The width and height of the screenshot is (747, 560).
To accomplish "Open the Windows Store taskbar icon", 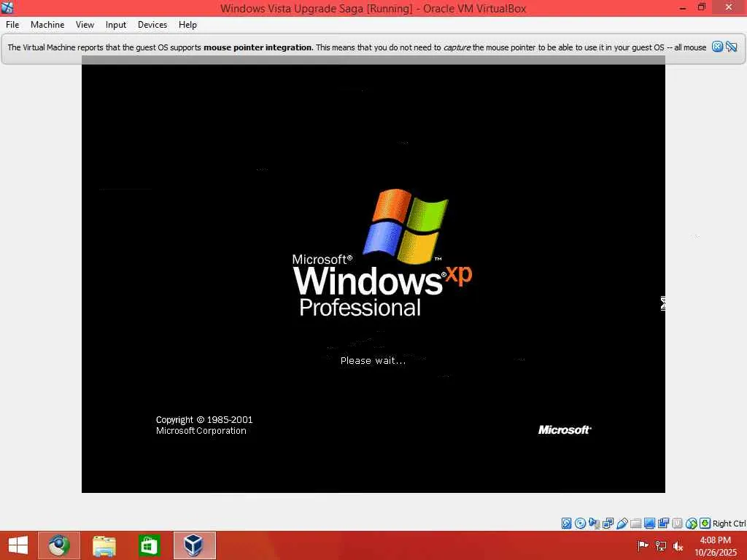I will click(149, 545).
